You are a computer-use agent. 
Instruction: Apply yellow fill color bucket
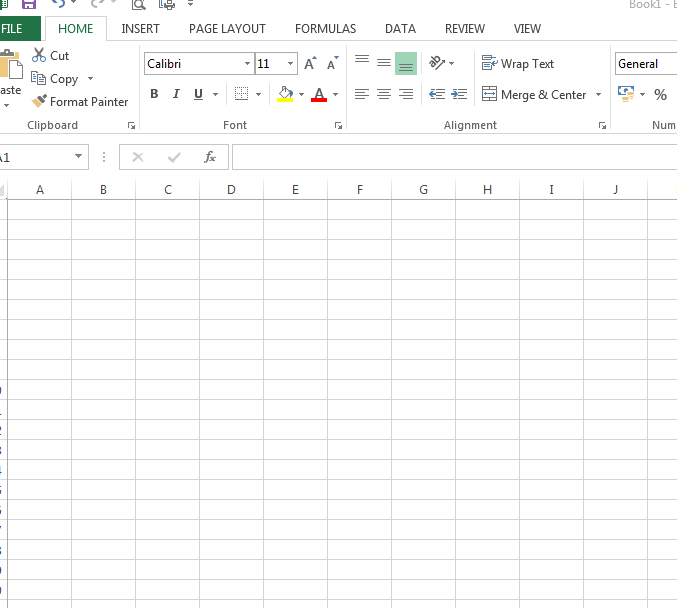[x=285, y=94]
